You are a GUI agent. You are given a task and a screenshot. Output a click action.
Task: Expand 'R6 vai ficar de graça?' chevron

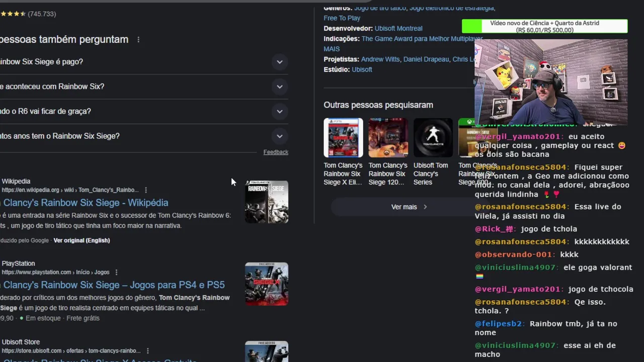tap(280, 112)
